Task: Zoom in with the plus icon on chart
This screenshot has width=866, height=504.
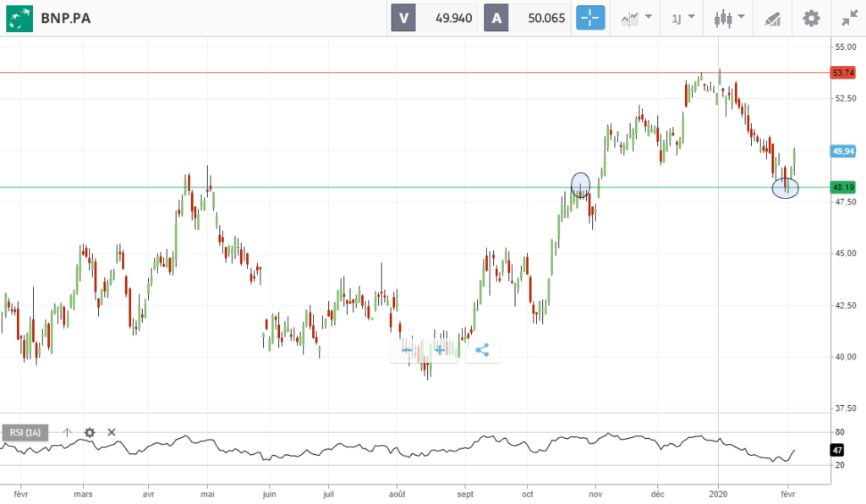Action: click(440, 350)
